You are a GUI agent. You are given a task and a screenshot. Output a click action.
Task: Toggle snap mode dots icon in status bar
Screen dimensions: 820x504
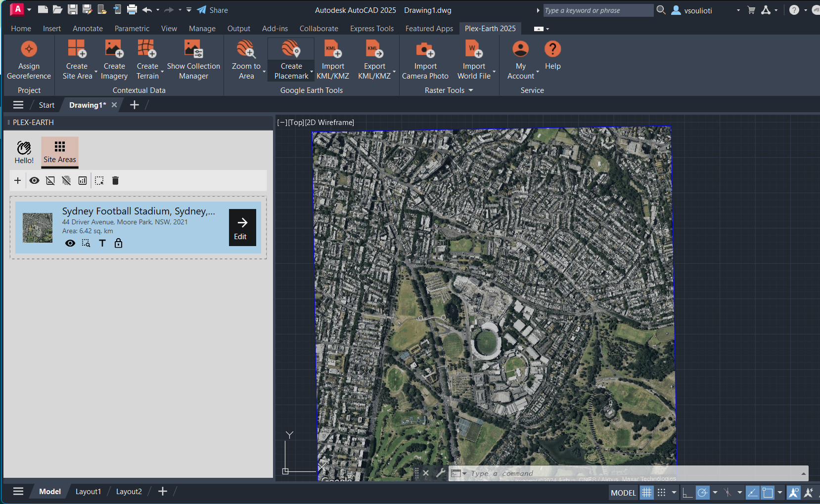coord(661,493)
